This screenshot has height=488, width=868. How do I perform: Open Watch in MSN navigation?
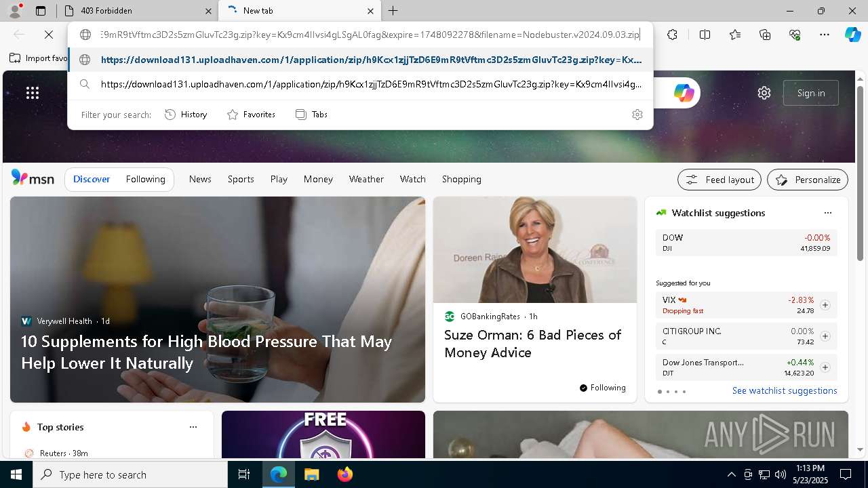413,179
